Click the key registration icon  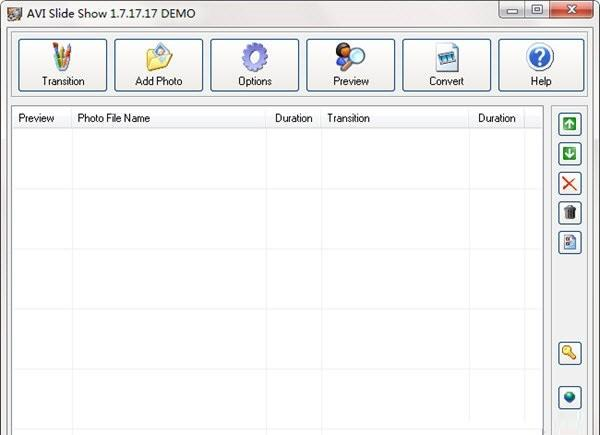tap(570, 353)
